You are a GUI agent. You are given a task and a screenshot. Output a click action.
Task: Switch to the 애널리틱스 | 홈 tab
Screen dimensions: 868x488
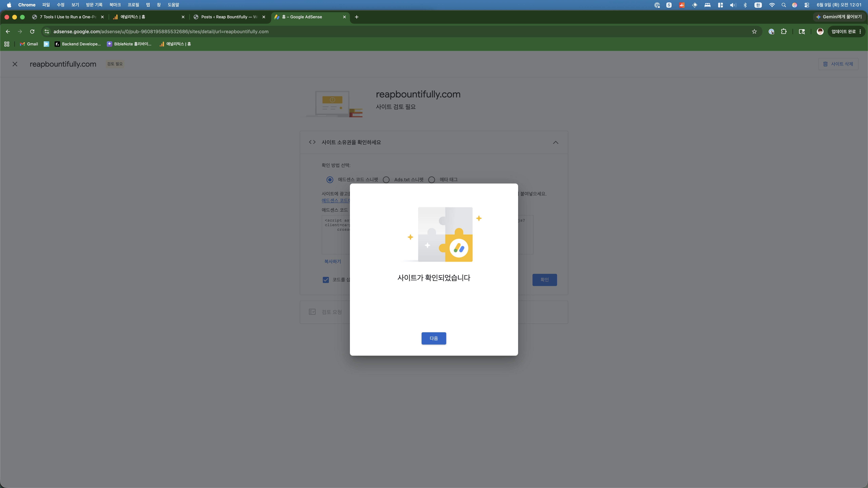coord(148,17)
